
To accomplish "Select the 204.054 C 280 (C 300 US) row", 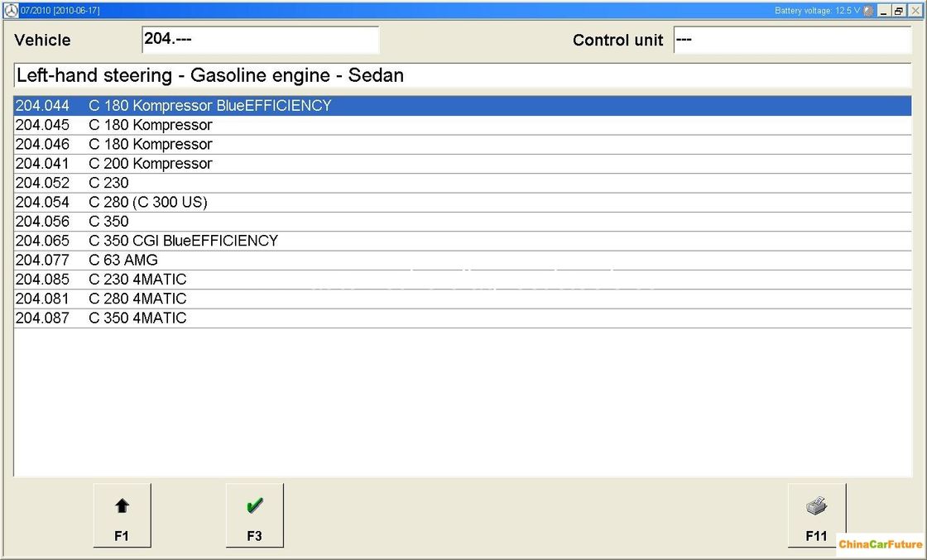I will click(x=463, y=203).
